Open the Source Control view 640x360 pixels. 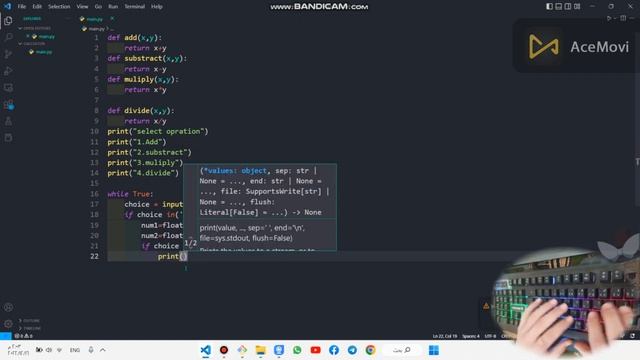pos(8,54)
